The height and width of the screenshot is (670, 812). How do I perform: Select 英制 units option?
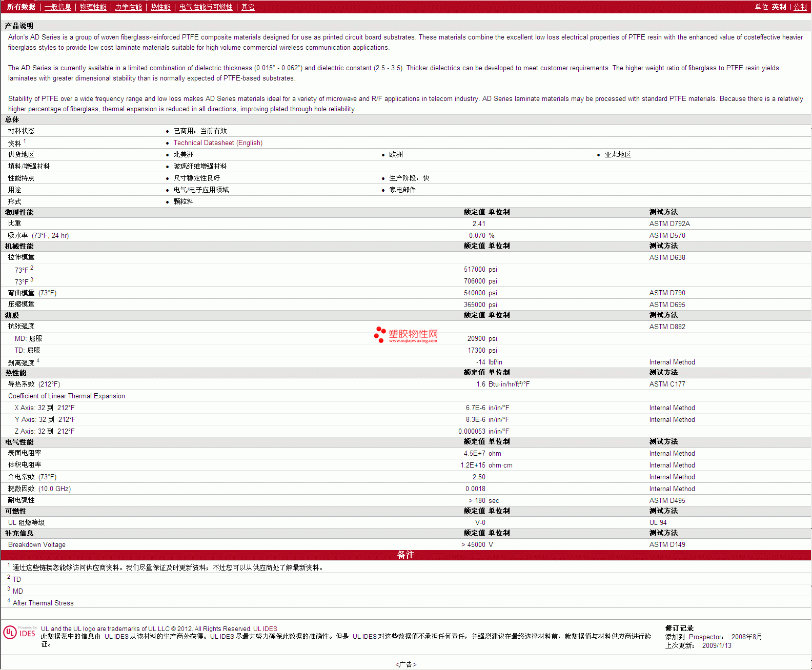779,7
